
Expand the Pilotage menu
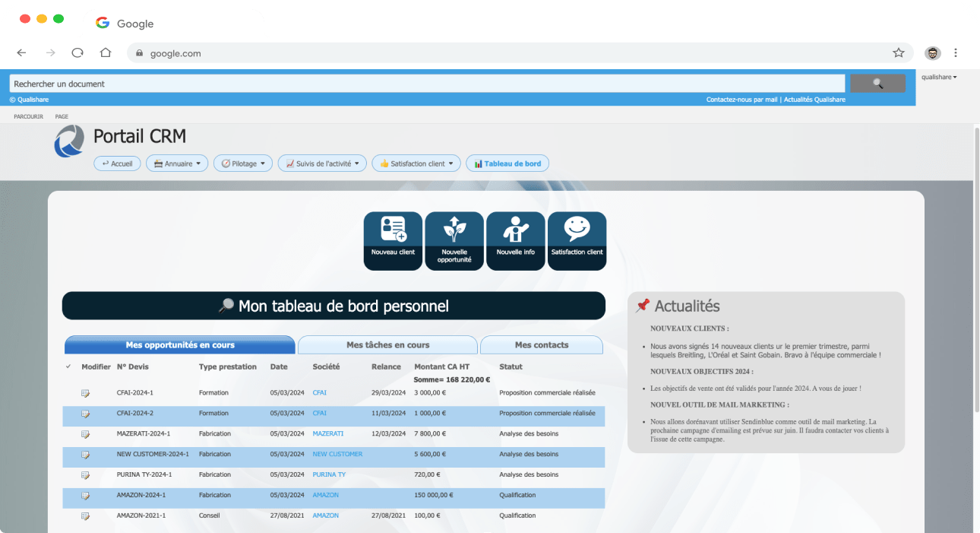[x=242, y=163]
